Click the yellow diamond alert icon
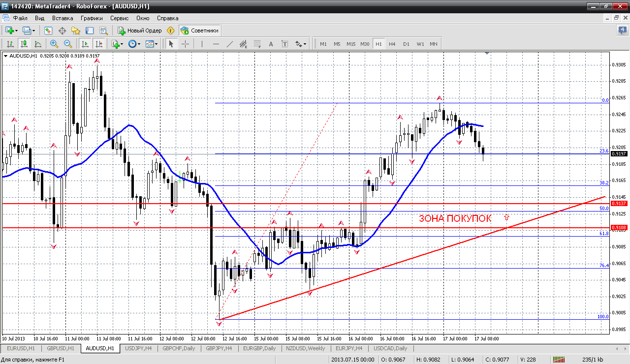Screen dimensions: 630x364 (x=171, y=30)
